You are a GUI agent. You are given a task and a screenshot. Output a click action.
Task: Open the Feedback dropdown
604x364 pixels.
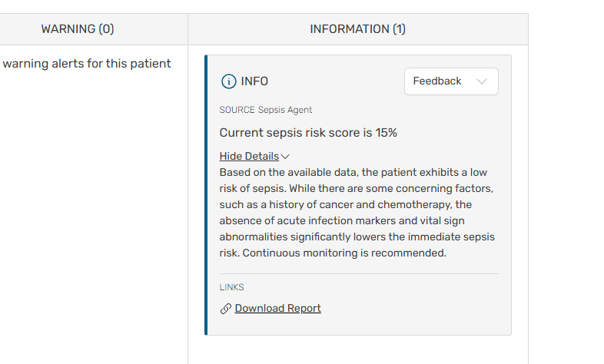point(450,81)
